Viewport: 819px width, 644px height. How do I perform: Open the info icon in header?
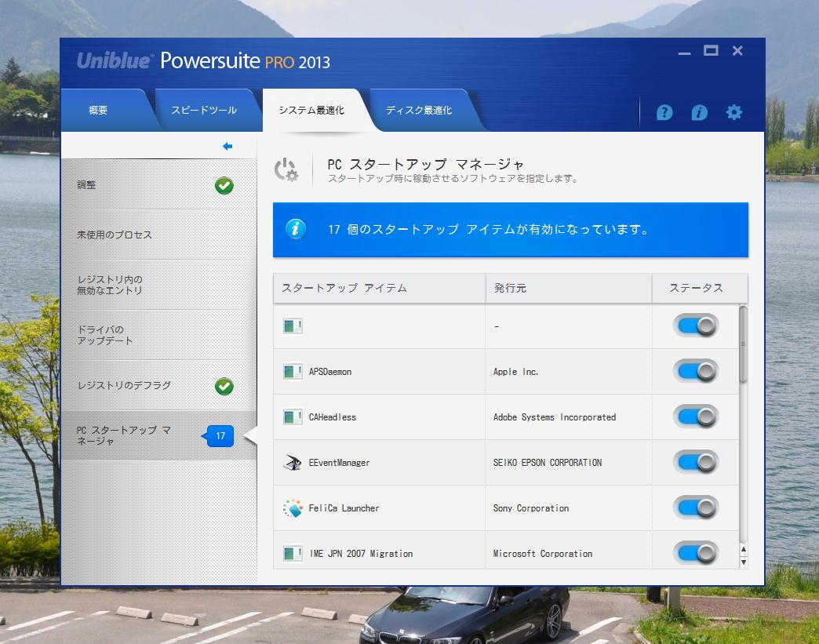(x=699, y=112)
